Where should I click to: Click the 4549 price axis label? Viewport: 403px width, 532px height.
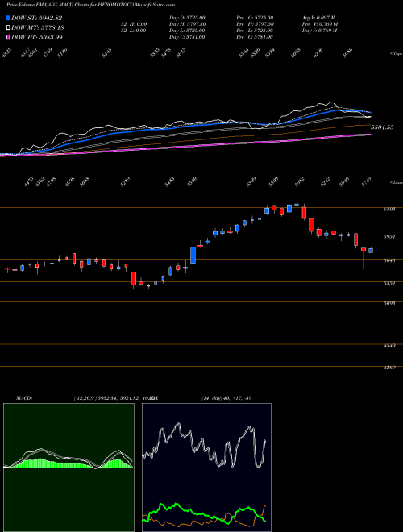pos(389,346)
